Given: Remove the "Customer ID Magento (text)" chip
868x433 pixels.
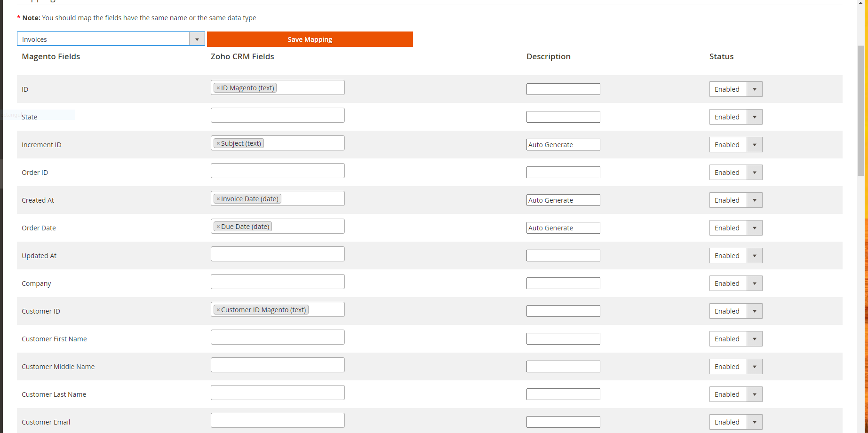Looking at the screenshot, I should tap(218, 309).
